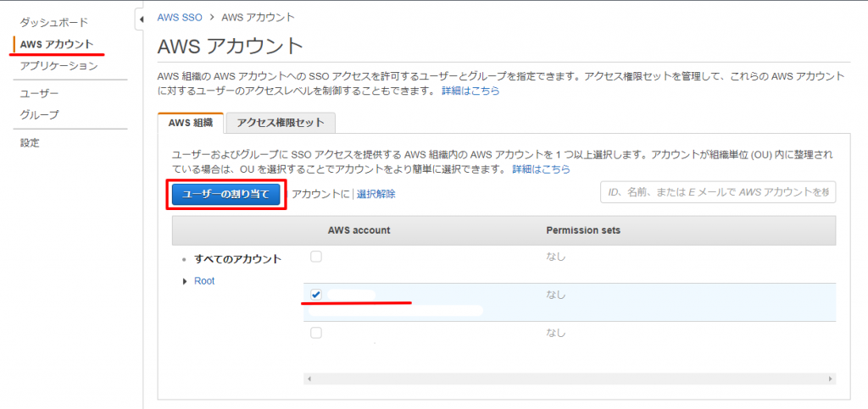The height and width of the screenshot is (409, 868).
Task: Uncheck the selected second account checkbox
Action: (x=315, y=295)
